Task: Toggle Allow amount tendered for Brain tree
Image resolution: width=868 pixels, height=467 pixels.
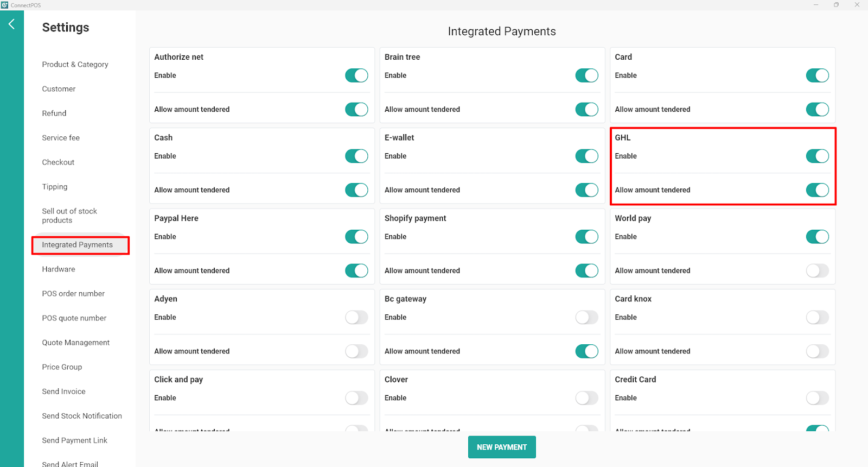Action: tap(587, 109)
